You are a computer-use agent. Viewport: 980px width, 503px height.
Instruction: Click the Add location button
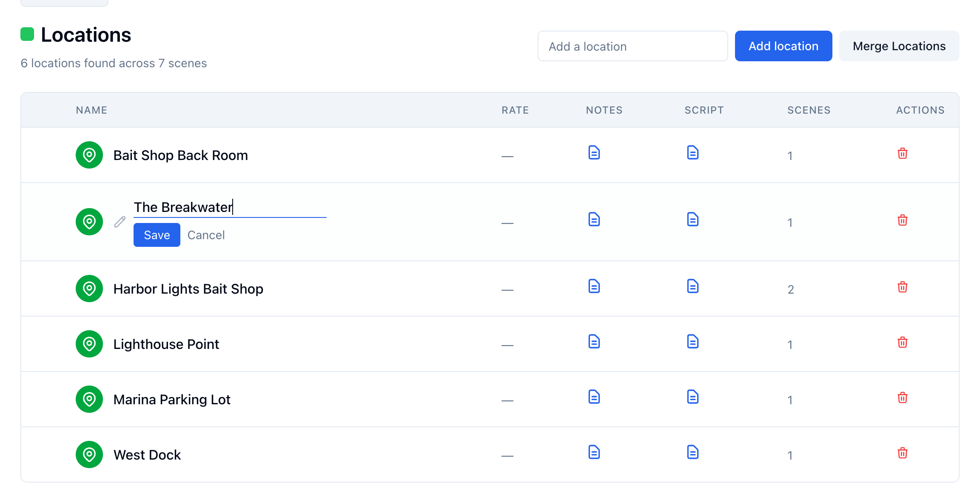[783, 46]
